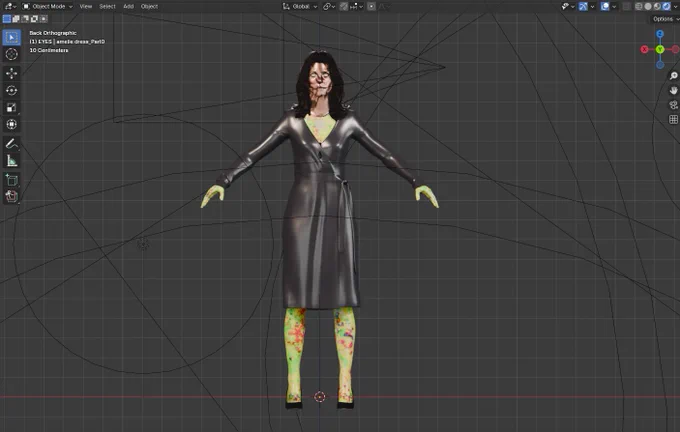This screenshot has width=680, height=432.
Task: Open the Select menu
Action: (107, 6)
